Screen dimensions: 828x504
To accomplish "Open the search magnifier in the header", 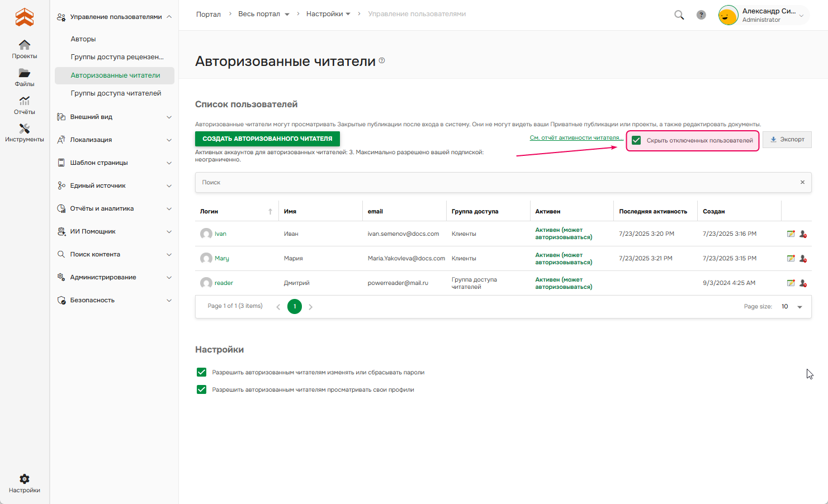I will (679, 15).
